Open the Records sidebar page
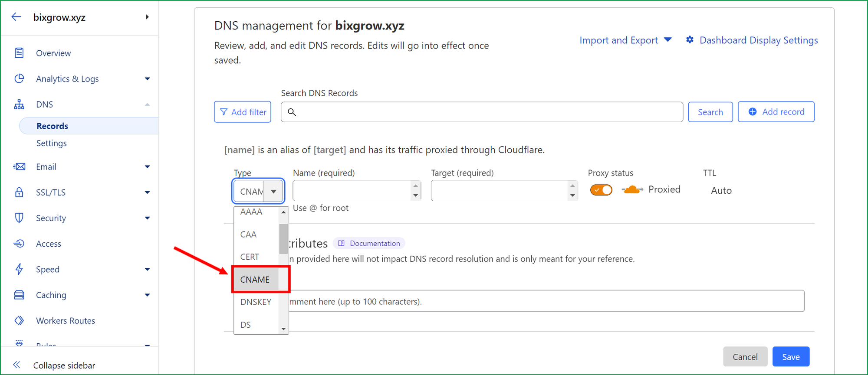This screenshot has width=868, height=375. pos(53,126)
